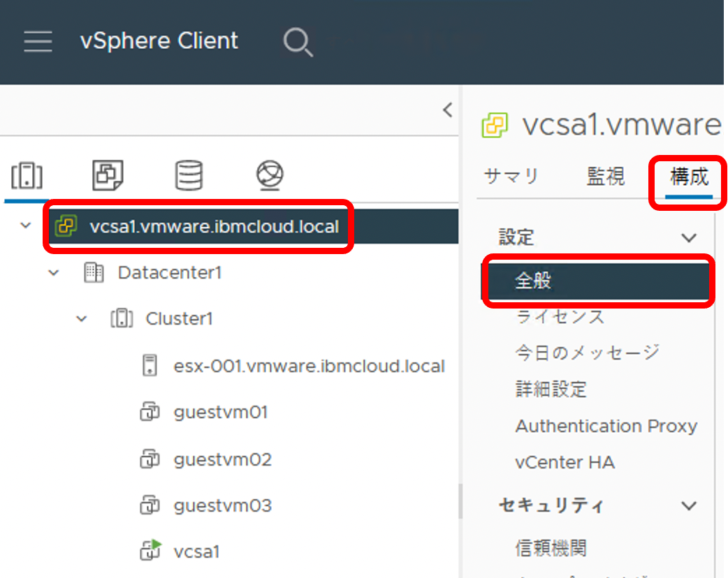Click the Datacenter1 building icon
Viewport: 728px width, 578px height.
tap(94, 272)
